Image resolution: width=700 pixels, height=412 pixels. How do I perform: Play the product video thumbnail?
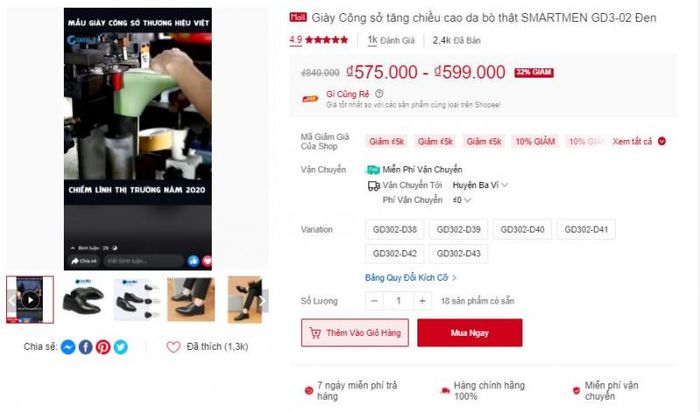click(x=30, y=300)
